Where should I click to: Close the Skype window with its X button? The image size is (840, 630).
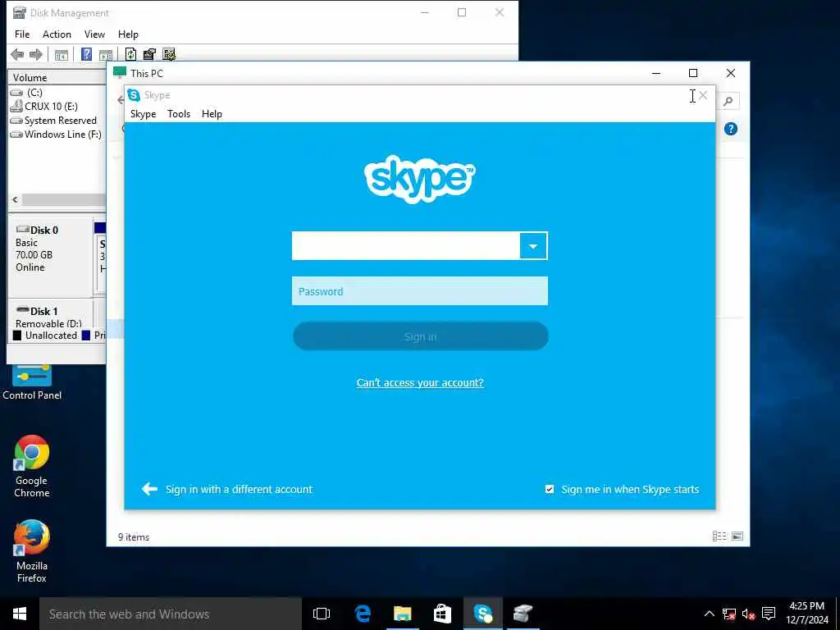[703, 95]
